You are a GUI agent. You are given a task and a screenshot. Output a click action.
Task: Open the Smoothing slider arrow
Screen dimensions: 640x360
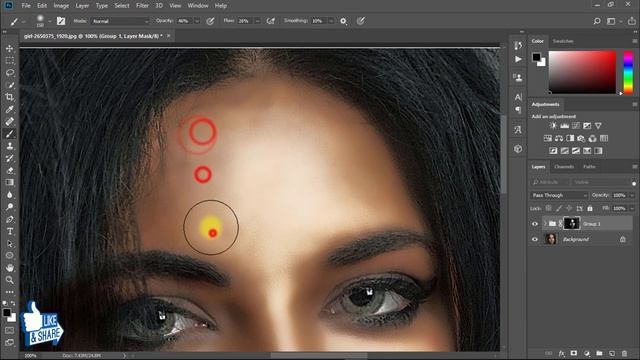click(x=331, y=21)
